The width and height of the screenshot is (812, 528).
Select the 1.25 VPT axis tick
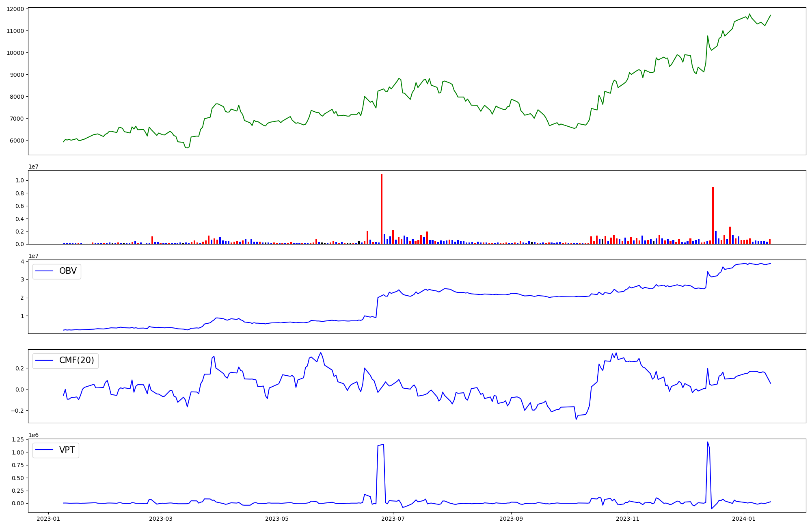(17, 439)
